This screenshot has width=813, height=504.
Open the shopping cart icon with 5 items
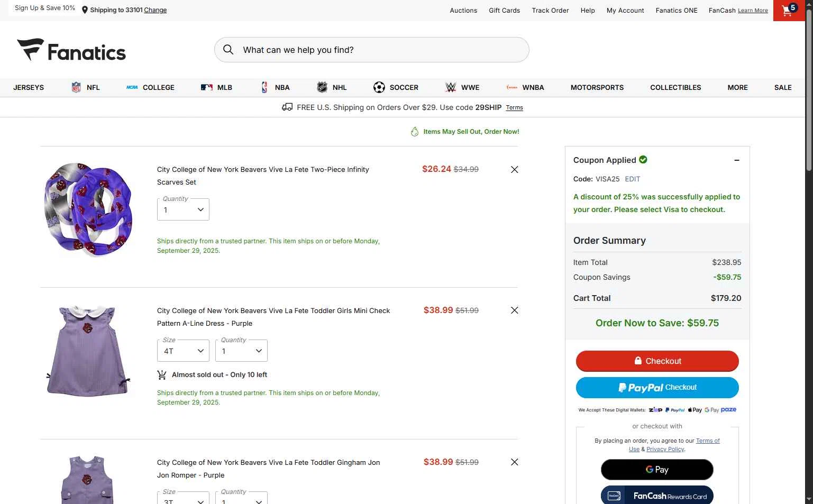[789, 10]
